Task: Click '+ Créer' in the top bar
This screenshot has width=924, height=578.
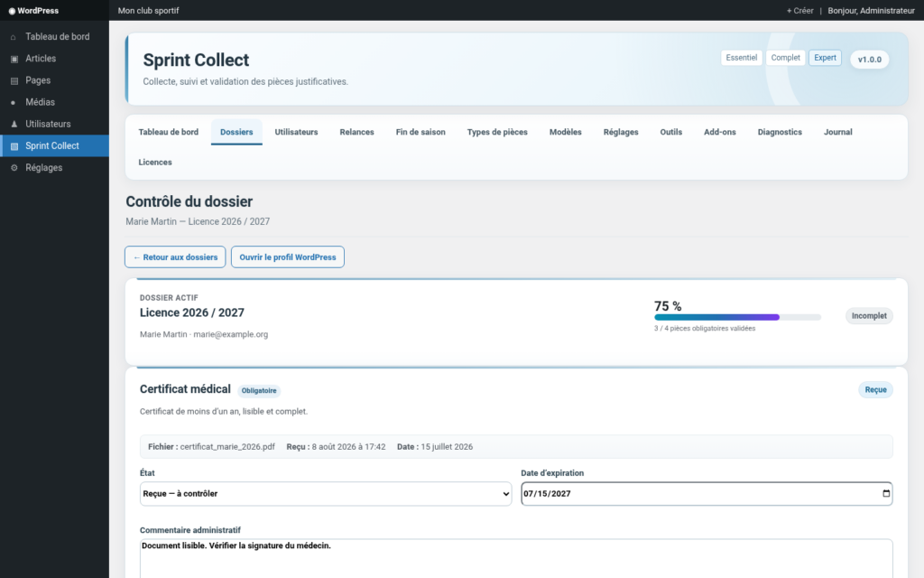Action: click(799, 11)
